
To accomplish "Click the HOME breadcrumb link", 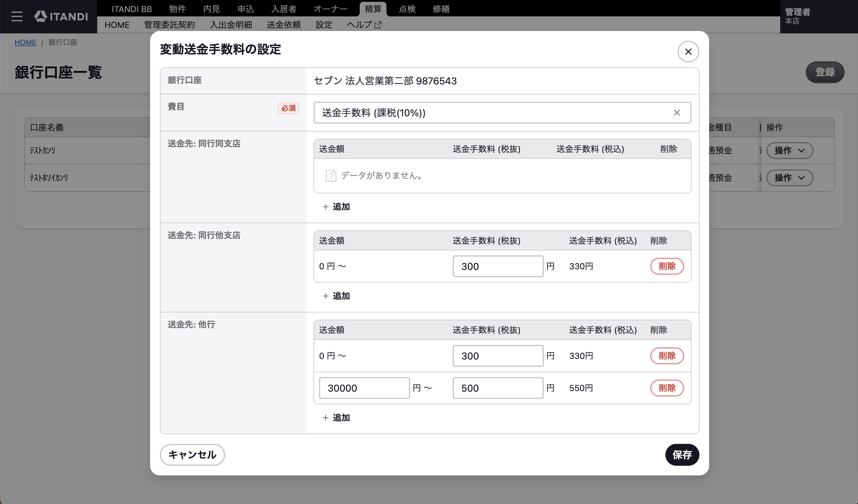I will click(x=25, y=42).
